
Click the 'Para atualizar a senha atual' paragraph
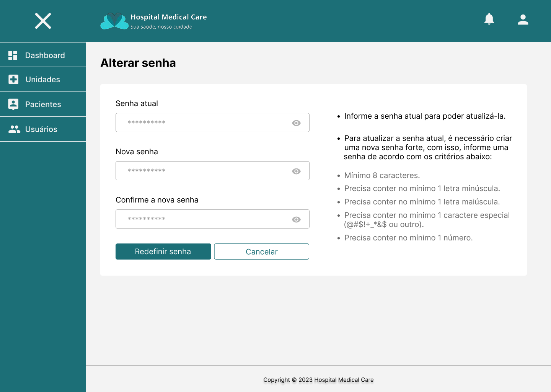pyautogui.click(x=428, y=147)
